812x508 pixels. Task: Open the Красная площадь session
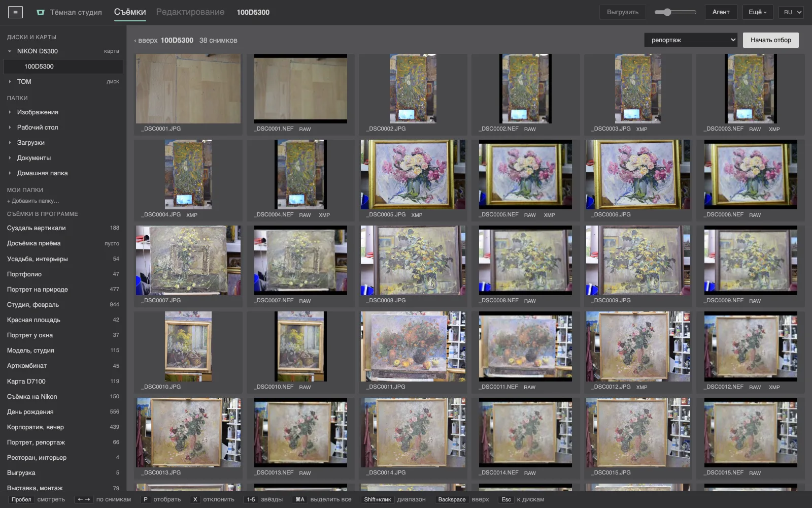pyautogui.click(x=63, y=320)
